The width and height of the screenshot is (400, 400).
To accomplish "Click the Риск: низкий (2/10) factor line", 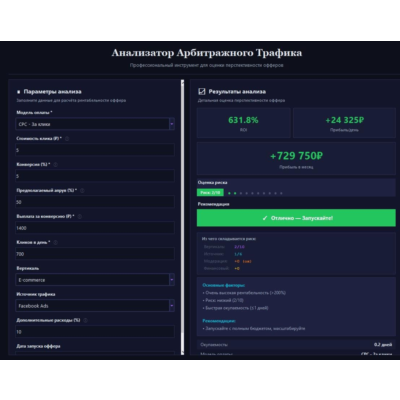I will [223, 300].
